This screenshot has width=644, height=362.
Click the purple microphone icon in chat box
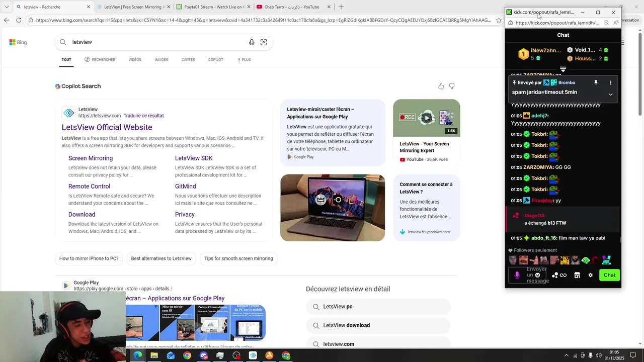click(x=517, y=275)
